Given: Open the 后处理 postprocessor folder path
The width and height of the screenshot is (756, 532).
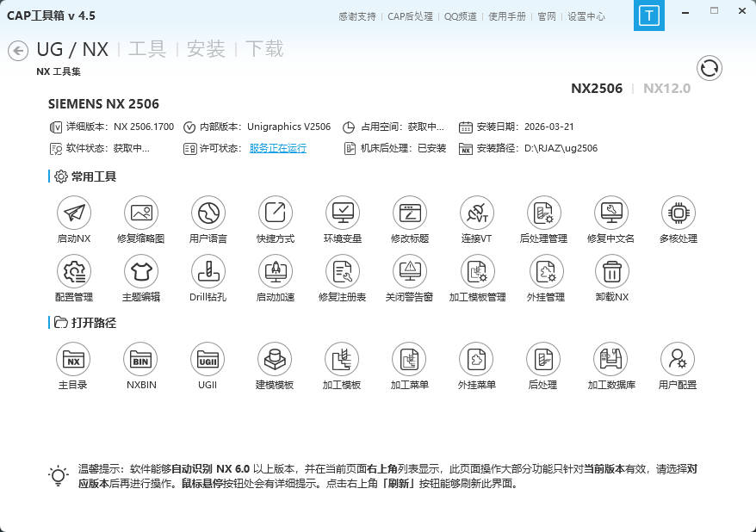Looking at the screenshot, I should point(543,359).
